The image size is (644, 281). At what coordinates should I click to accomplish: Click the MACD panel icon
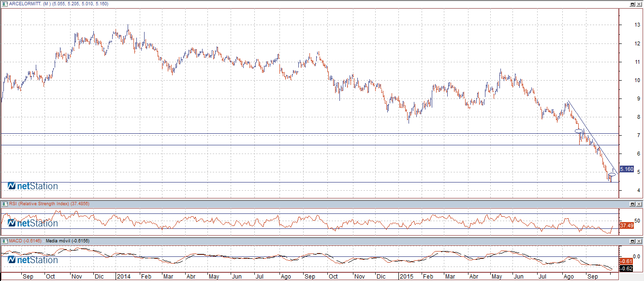(x=4, y=240)
